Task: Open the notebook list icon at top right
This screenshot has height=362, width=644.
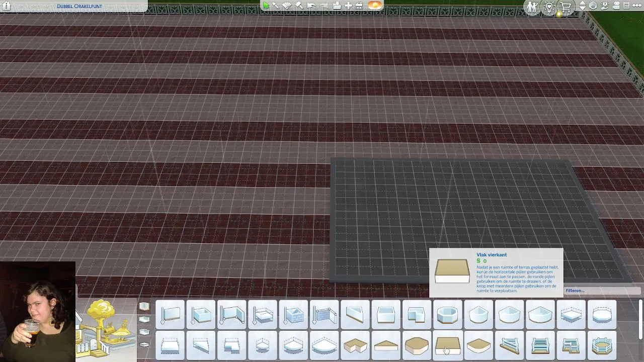Action: coord(626,6)
